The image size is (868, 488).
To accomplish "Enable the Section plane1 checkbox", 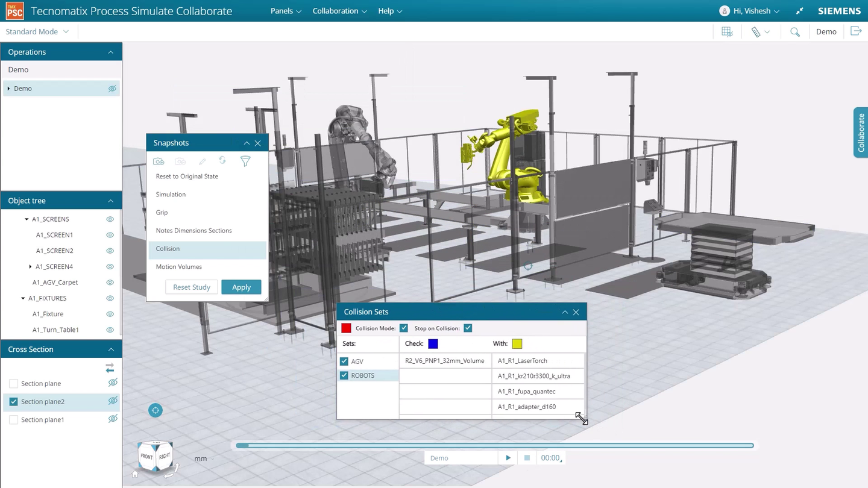I will [13, 419].
